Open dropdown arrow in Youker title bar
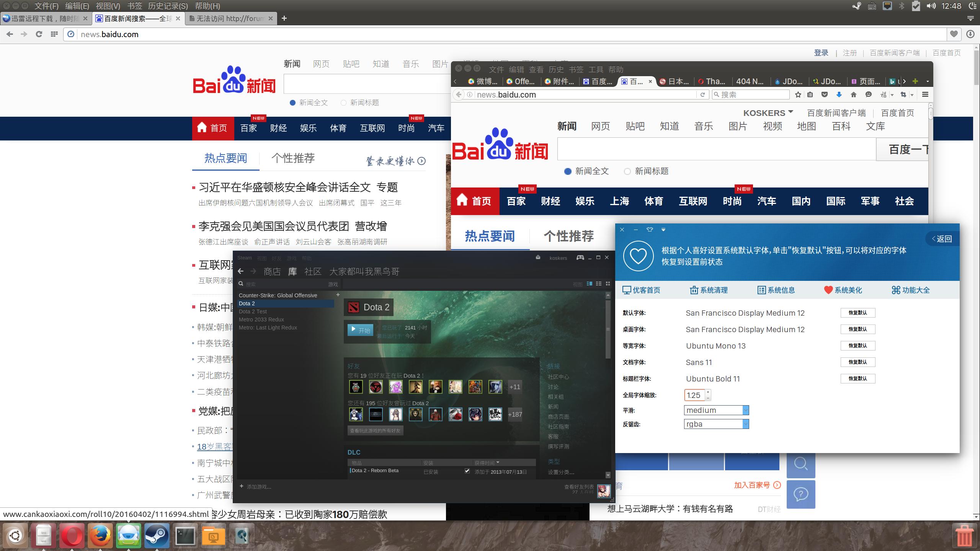980x551 pixels. (x=663, y=230)
